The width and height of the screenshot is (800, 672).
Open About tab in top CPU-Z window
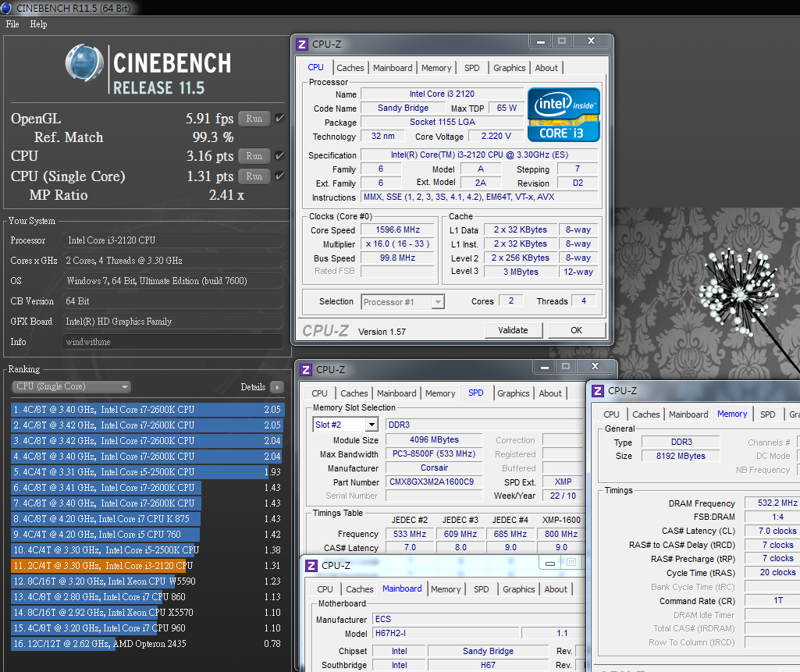(546, 68)
